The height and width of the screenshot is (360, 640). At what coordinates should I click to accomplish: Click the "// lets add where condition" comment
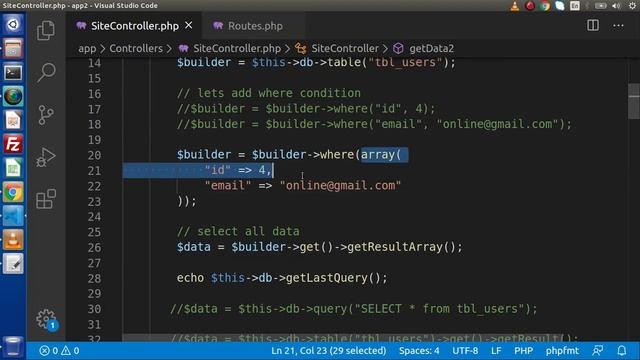click(269, 93)
